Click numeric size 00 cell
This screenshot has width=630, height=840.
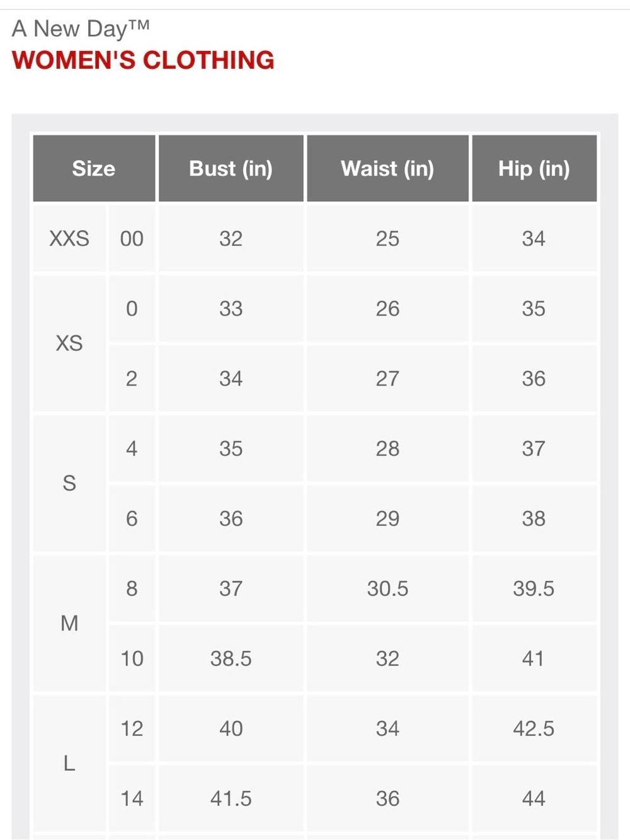click(132, 238)
